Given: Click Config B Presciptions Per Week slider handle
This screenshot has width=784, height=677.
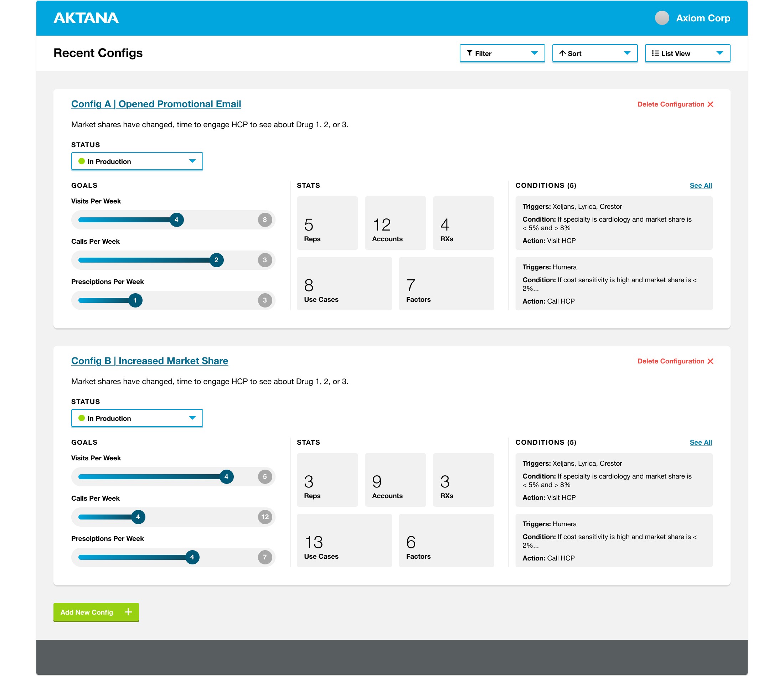Looking at the screenshot, I should [192, 557].
